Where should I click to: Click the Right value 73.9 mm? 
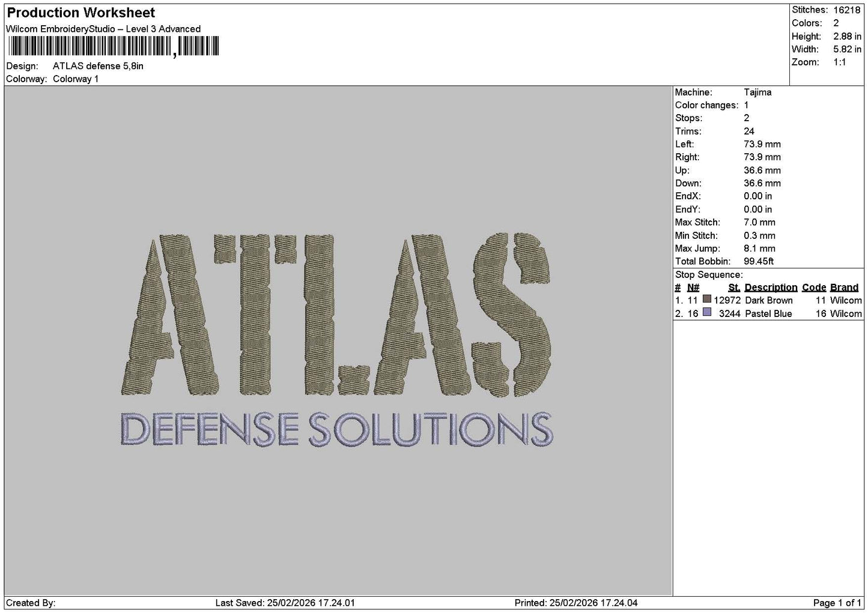[x=762, y=157]
